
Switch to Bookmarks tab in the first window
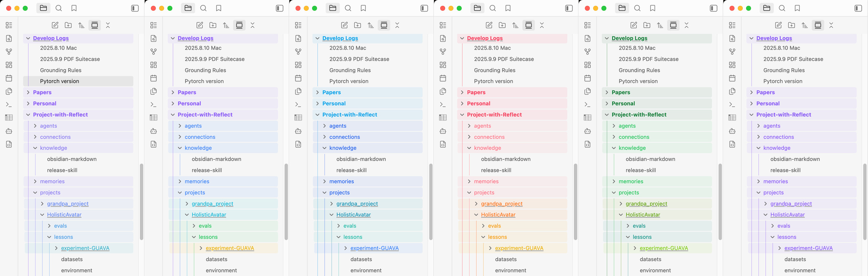pos(74,8)
